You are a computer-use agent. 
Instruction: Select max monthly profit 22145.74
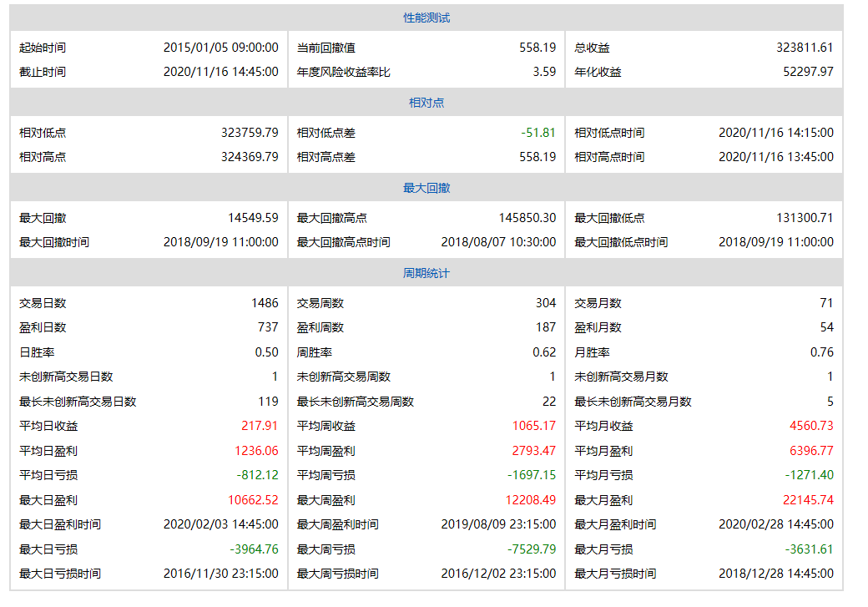click(x=808, y=501)
